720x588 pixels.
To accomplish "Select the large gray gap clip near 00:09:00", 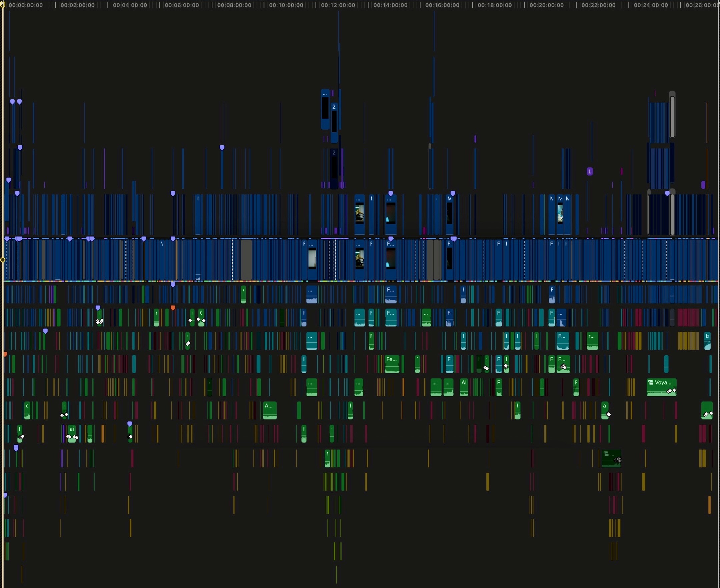I will (246, 260).
